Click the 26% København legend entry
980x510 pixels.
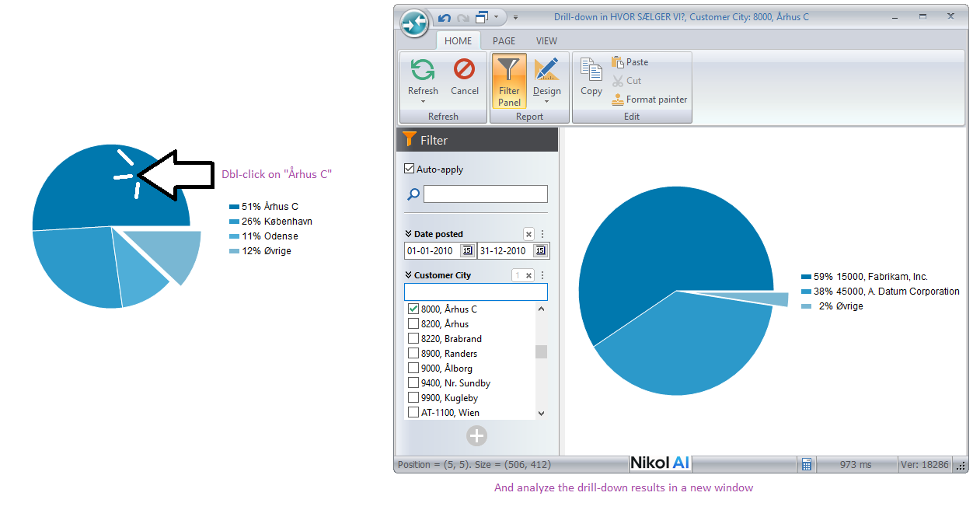pos(271,222)
